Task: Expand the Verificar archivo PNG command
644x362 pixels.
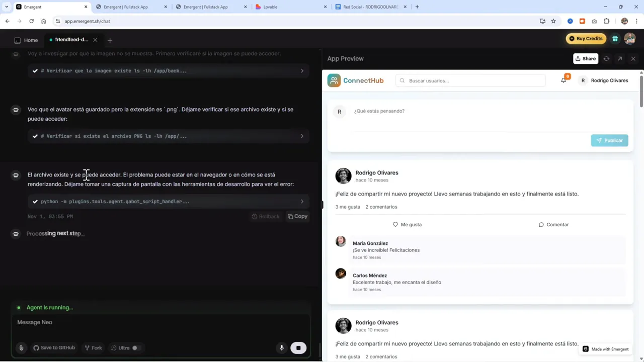Action: coord(301,136)
